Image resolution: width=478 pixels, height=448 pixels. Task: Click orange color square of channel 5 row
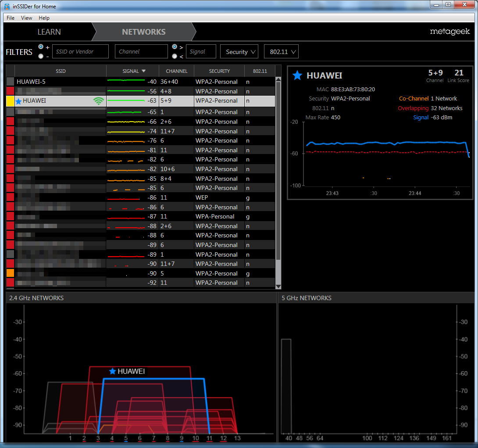point(11,273)
